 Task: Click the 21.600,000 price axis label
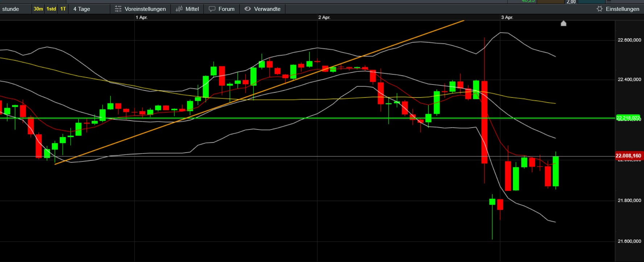pyautogui.click(x=629, y=241)
